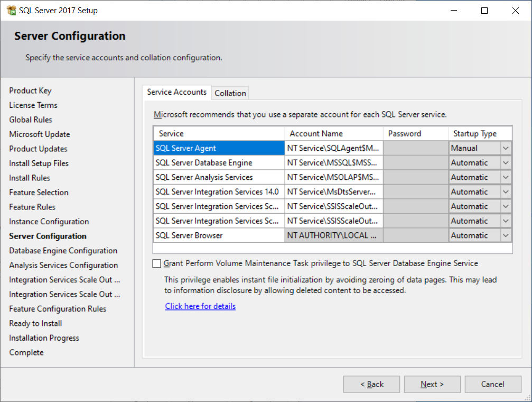Click the SQL Server Setup title bar icon

(11, 11)
